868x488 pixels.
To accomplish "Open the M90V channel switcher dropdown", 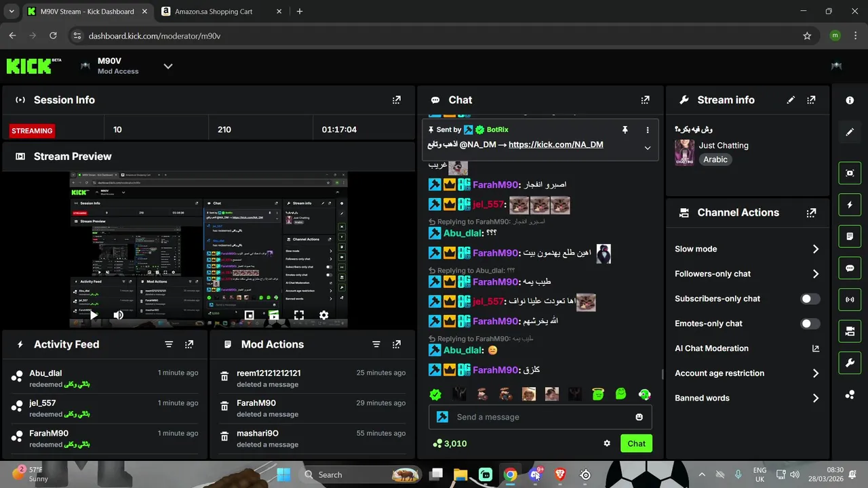I will tap(168, 66).
